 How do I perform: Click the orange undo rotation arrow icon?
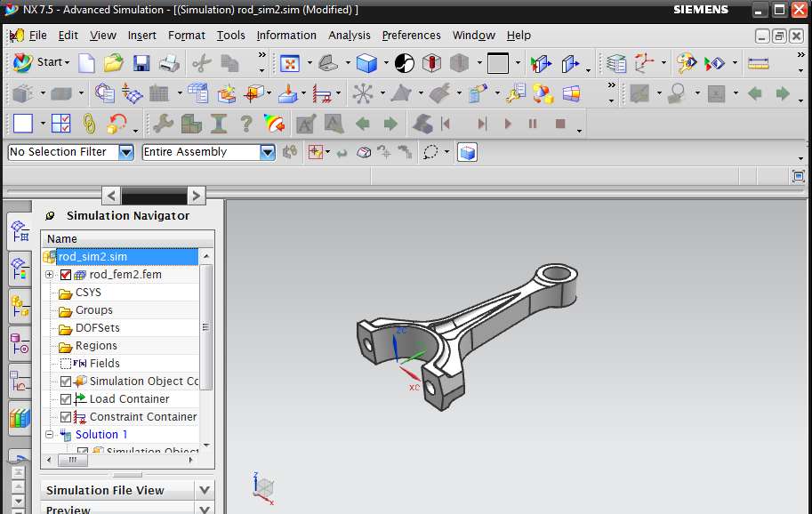(x=117, y=124)
